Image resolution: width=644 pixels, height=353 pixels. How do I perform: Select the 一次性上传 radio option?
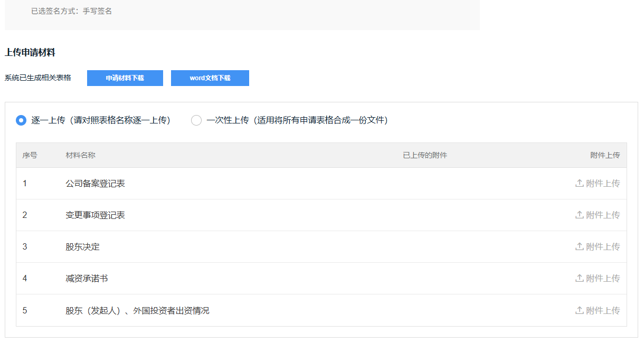(196, 120)
